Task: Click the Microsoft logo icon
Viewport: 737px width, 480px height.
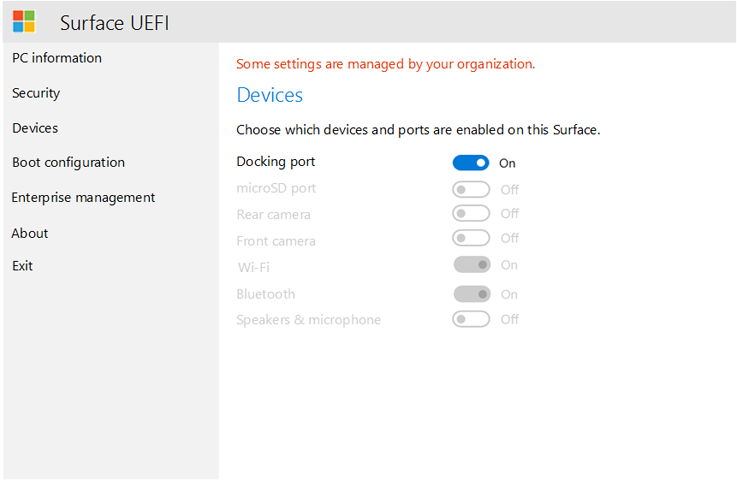Action: point(24,22)
